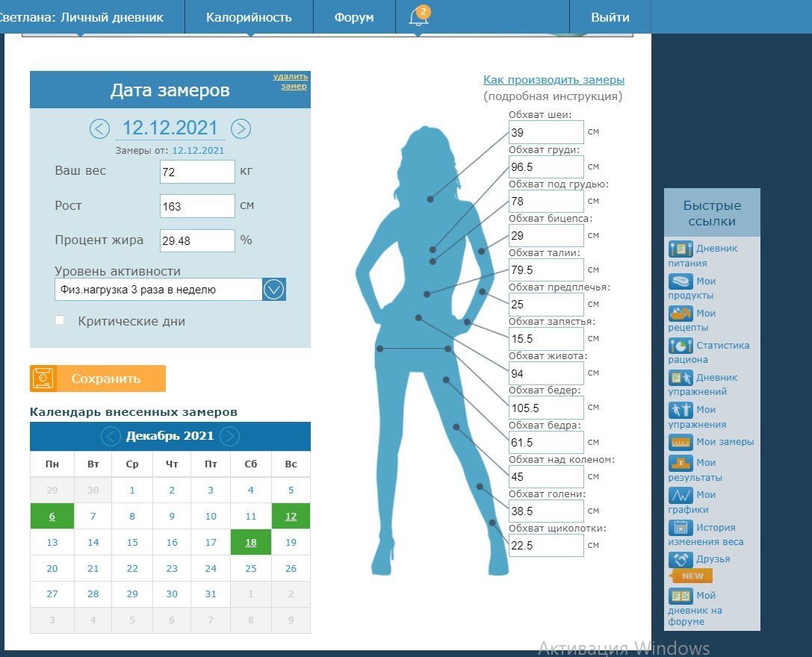
Task: Click the Мои замеры ruler icon
Action: pos(681,442)
